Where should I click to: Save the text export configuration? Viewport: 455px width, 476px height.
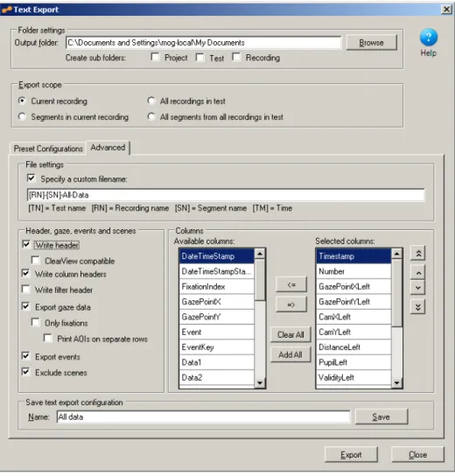click(x=381, y=416)
